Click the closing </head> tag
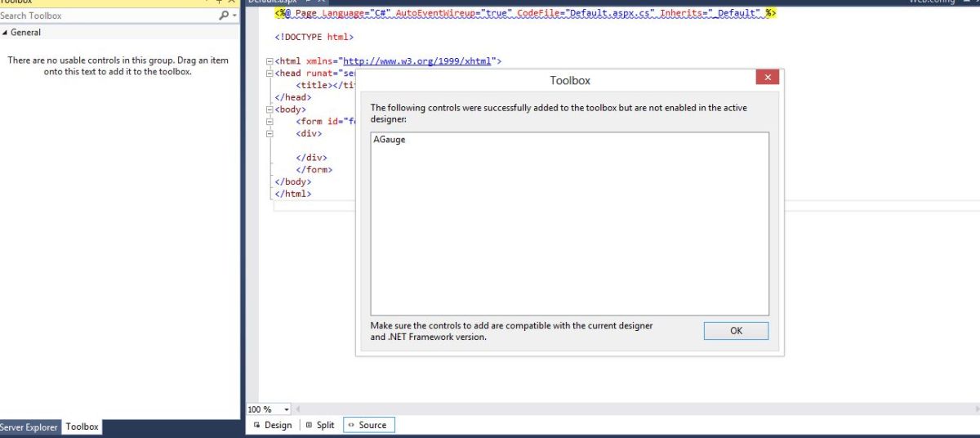Viewport: 980px width, 438px height. (293, 97)
